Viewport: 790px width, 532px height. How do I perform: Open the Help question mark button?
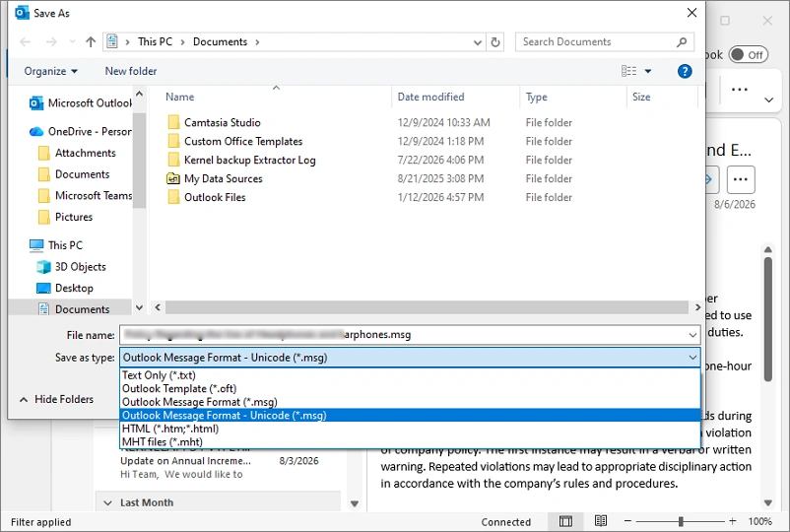(685, 71)
